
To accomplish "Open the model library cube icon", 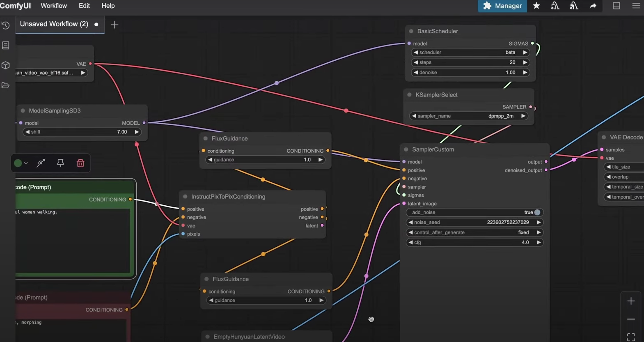I will pos(6,65).
